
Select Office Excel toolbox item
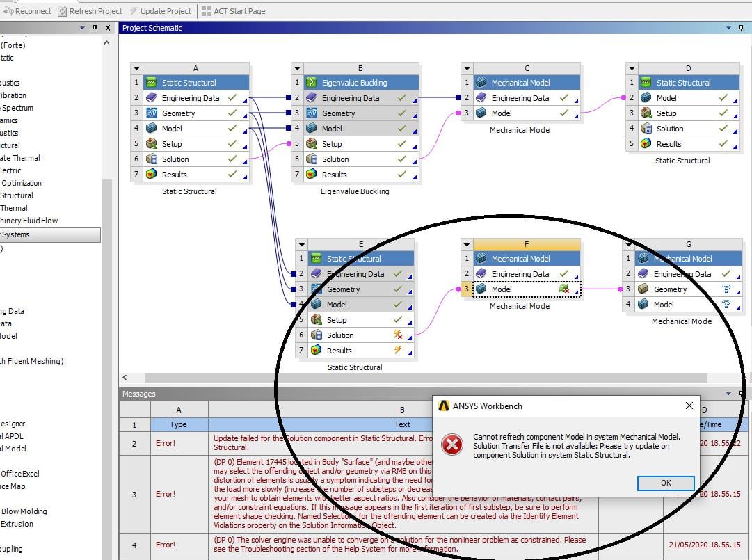click(x=19, y=474)
